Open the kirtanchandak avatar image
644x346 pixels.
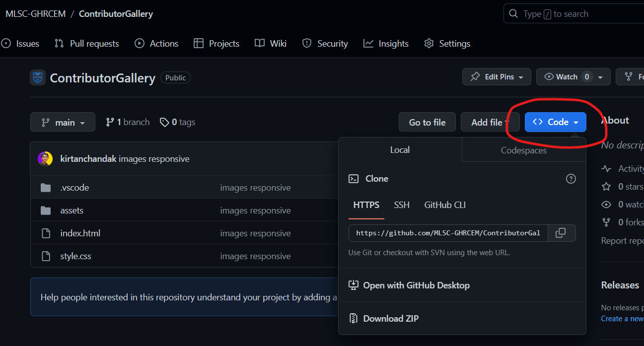pos(45,159)
